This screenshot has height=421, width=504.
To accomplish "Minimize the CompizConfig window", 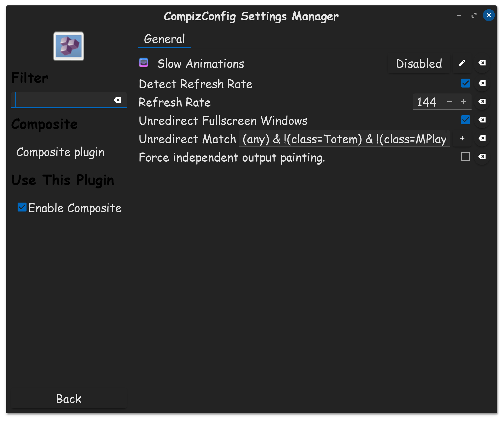I will pos(459,15).
